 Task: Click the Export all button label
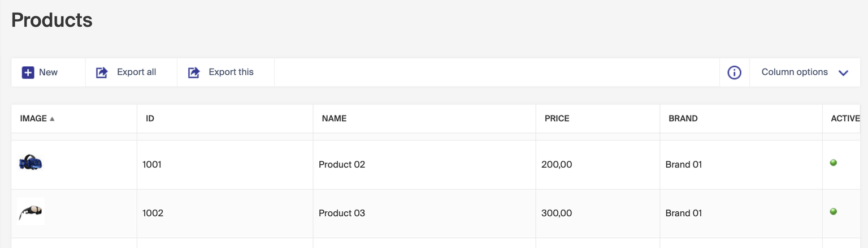point(136,72)
